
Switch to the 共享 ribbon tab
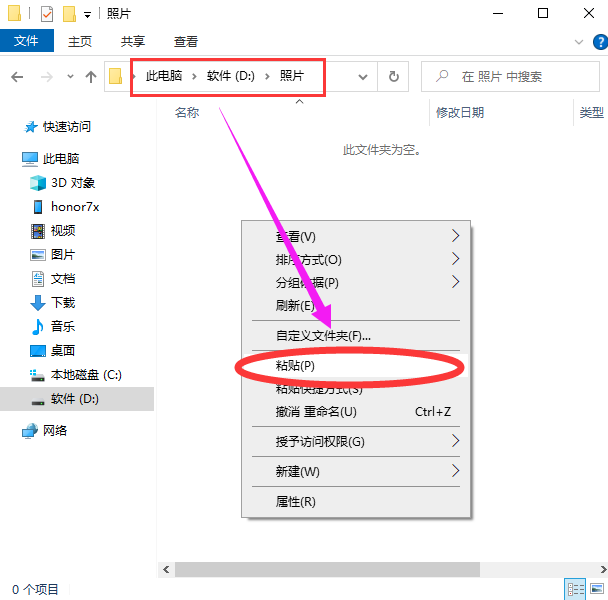(x=133, y=41)
